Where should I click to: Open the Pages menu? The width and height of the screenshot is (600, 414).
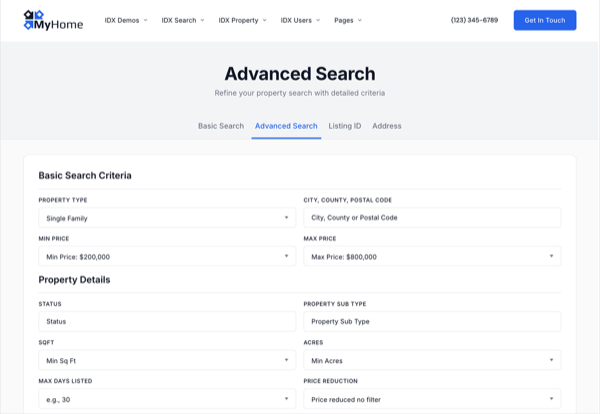coord(348,20)
